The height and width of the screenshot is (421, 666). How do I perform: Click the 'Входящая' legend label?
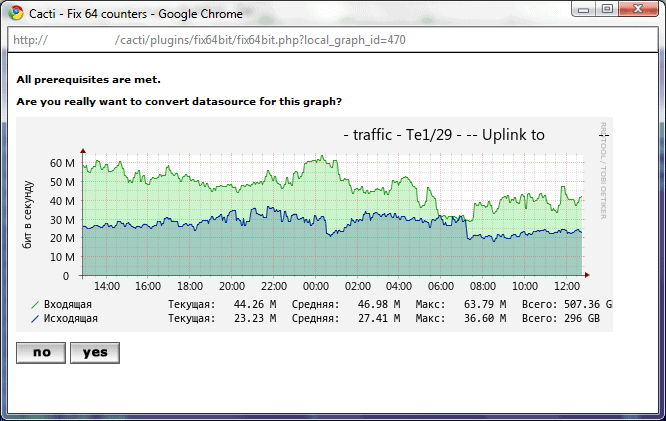(x=68, y=304)
